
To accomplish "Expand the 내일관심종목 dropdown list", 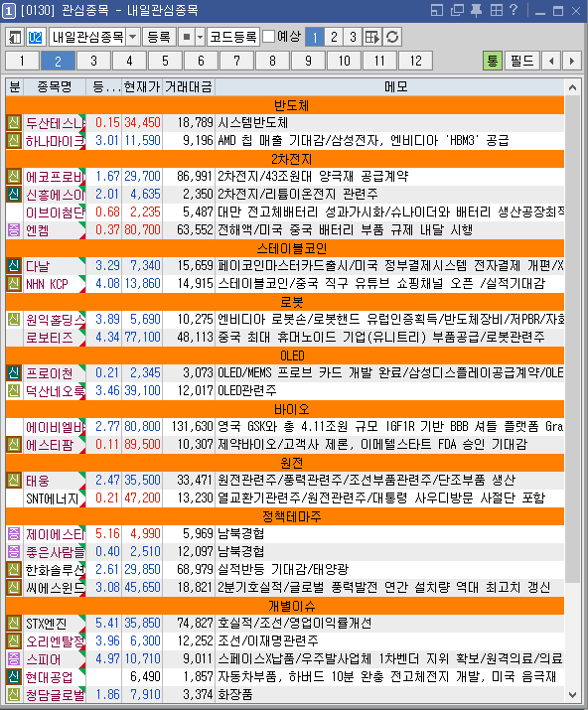I will click(x=132, y=37).
